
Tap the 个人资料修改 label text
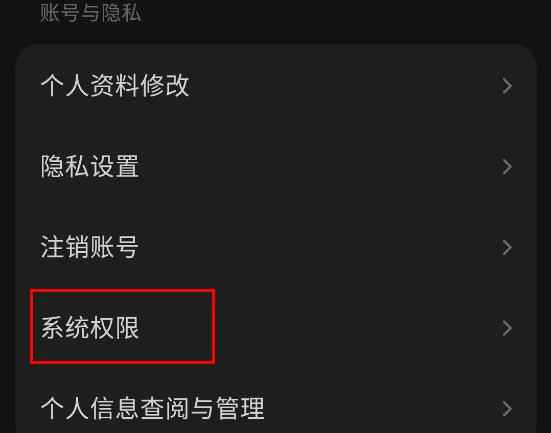(x=115, y=86)
